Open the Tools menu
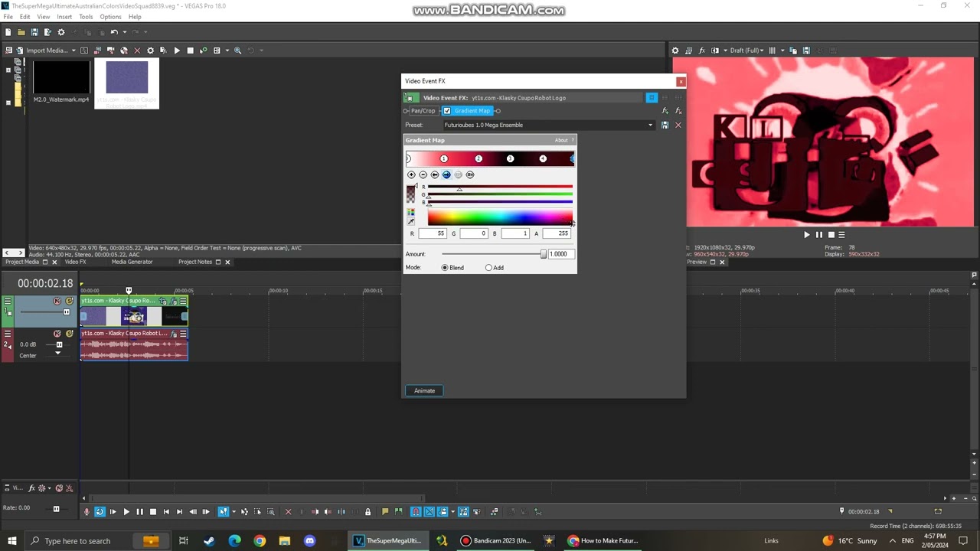 coord(86,17)
